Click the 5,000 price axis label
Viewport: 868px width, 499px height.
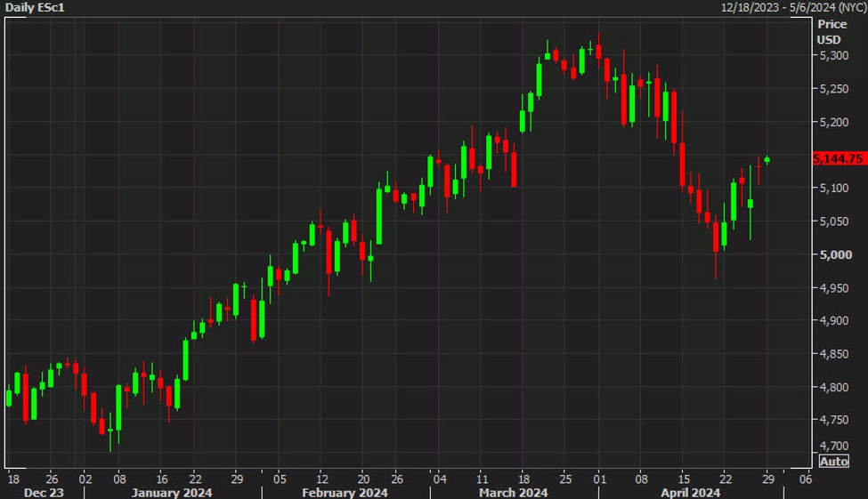(835, 255)
